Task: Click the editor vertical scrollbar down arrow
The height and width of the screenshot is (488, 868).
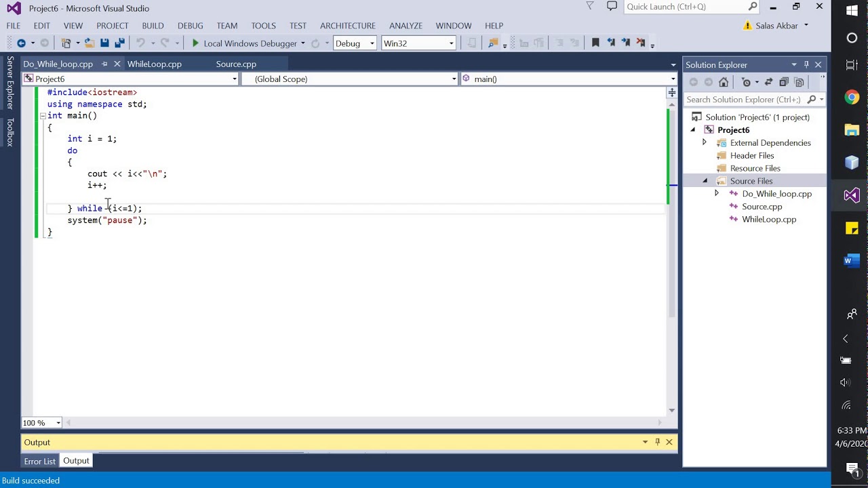Action: [x=672, y=410]
